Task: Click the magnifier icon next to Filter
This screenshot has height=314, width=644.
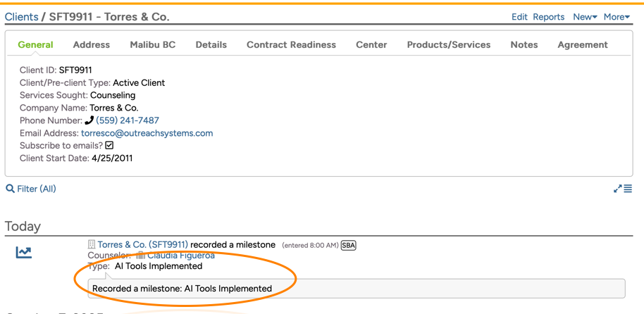Action: (10, 189)
